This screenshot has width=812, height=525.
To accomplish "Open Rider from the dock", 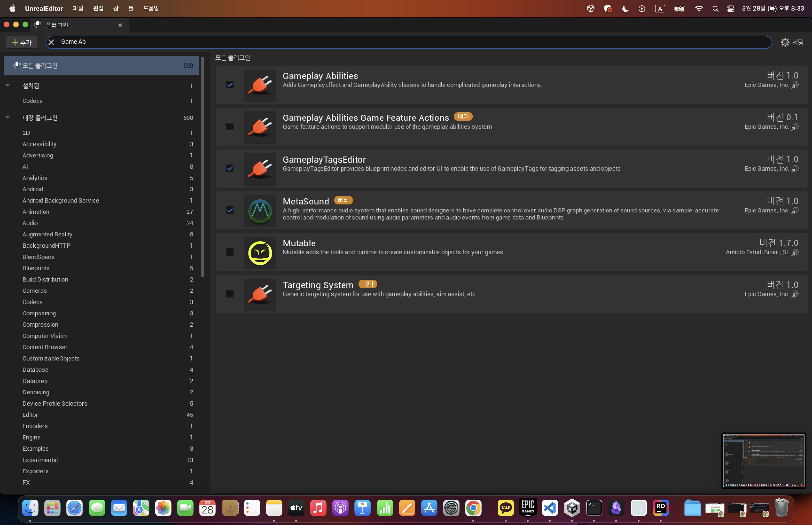I will click(x=660, y=508).
